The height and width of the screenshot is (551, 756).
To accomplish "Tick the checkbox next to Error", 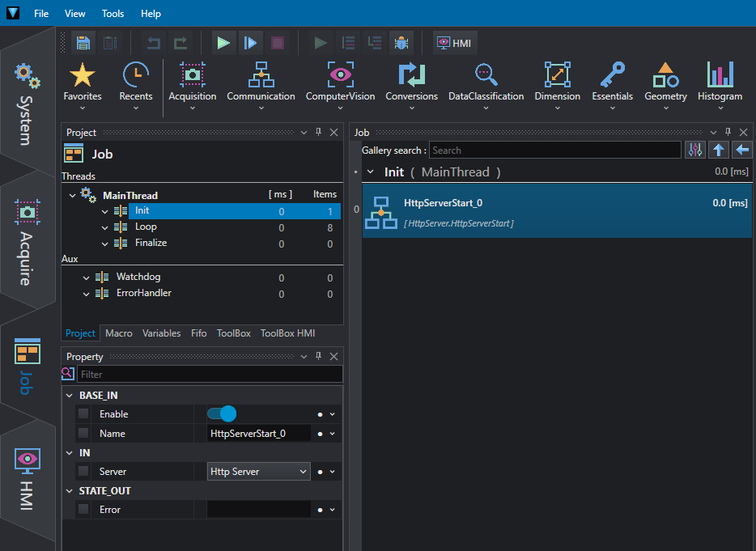I will point(83,509).
